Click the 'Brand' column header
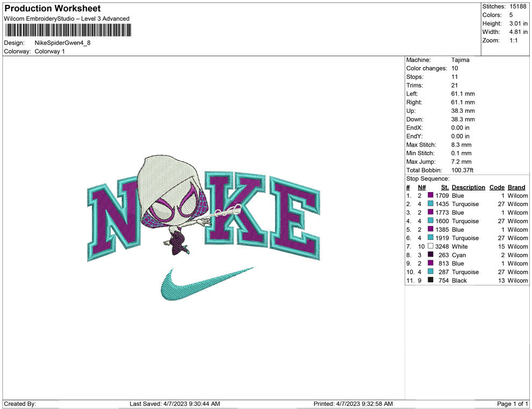The width and height of the screenshot is (532, 409). point(516,187)
